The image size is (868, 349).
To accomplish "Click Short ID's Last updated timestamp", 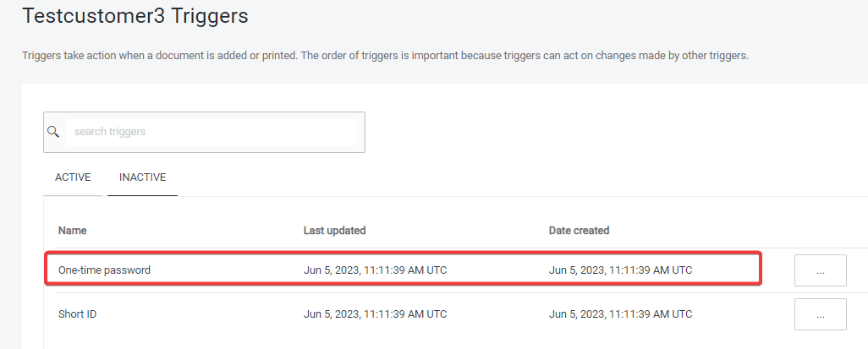I will point(375,314).
